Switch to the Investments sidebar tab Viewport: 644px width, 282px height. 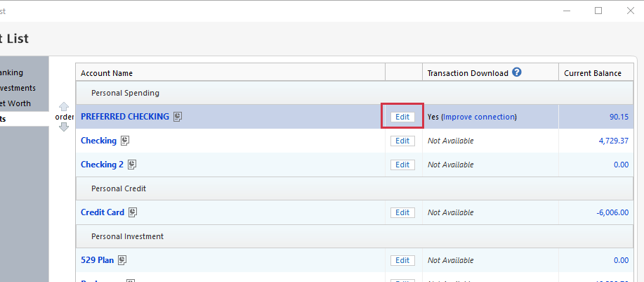pyautogui.click(x=18, y=88)
